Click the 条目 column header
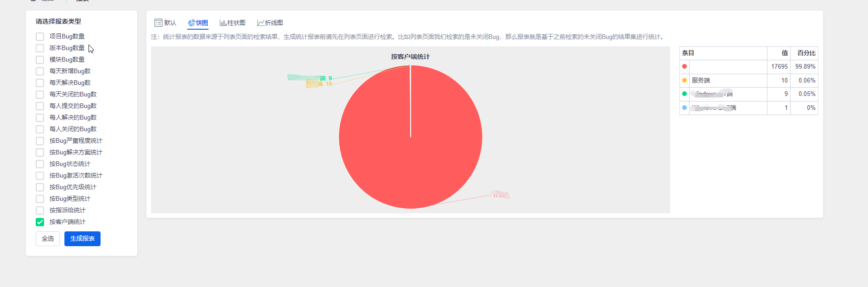Viewport: 868px width, 287px height. pyautogui.click(x=688, y=53)
